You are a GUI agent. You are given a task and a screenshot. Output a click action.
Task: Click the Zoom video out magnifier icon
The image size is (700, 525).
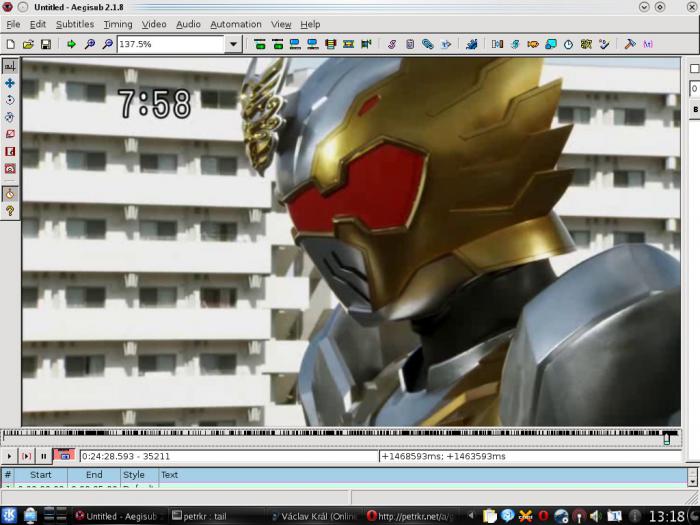(x=108, y=44)
